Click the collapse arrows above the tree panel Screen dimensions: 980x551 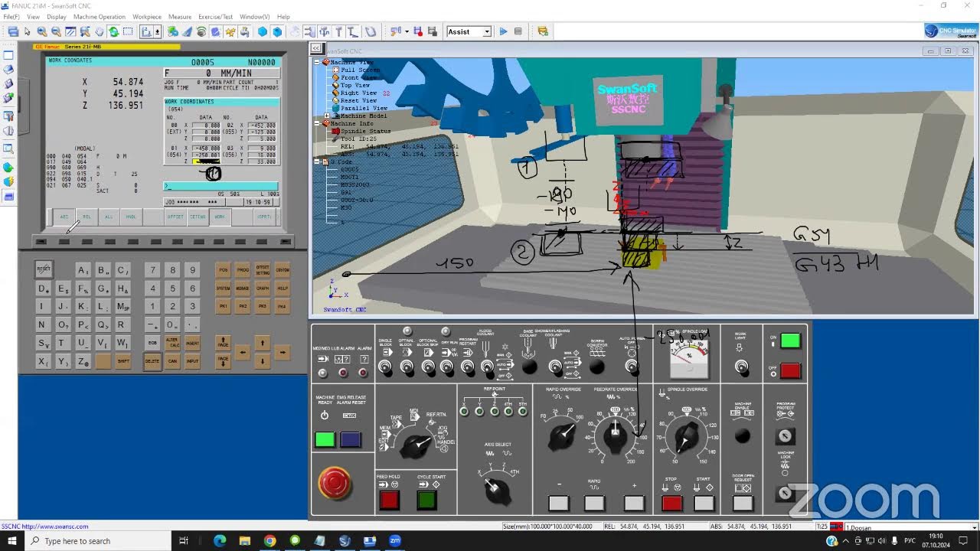tap(315, 47)
